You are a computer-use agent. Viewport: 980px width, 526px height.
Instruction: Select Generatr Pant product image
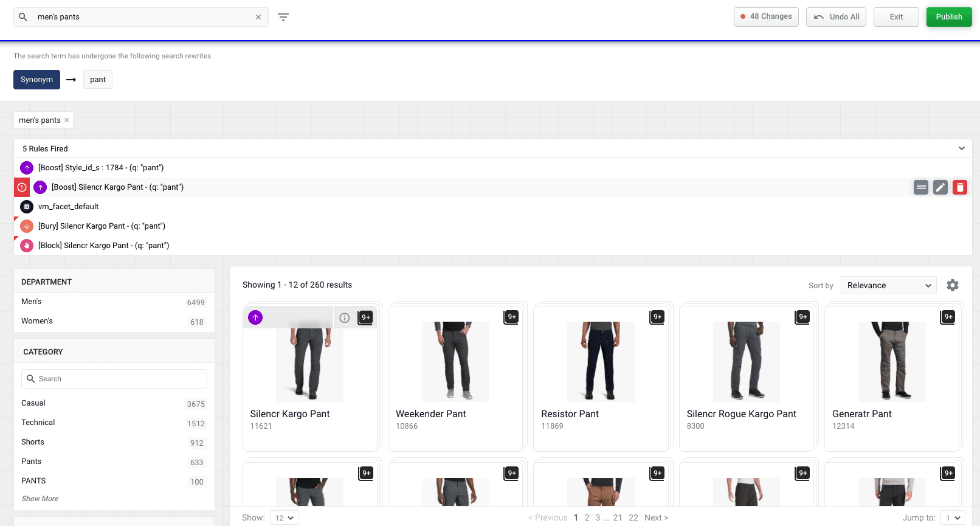tap(892, 362)
